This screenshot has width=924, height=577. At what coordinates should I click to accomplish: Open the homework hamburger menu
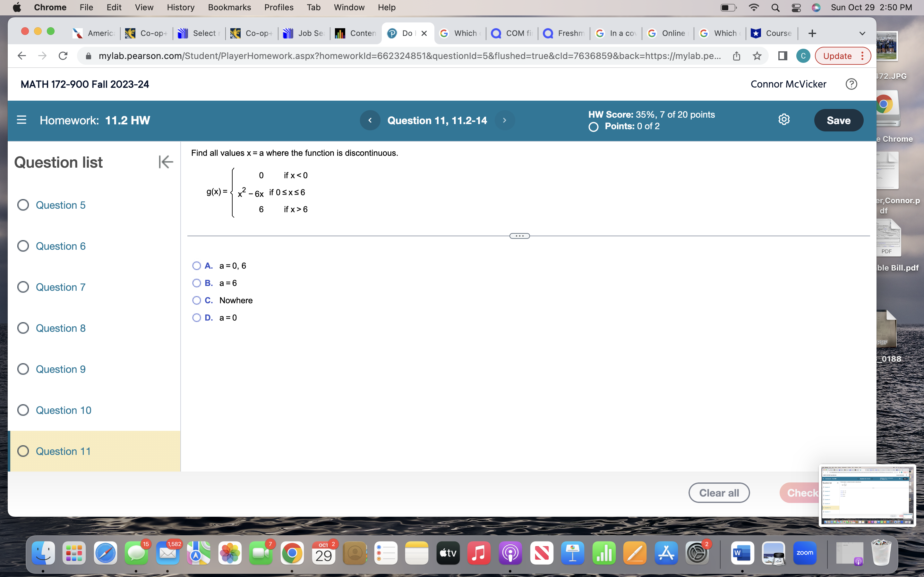[22, 120]
